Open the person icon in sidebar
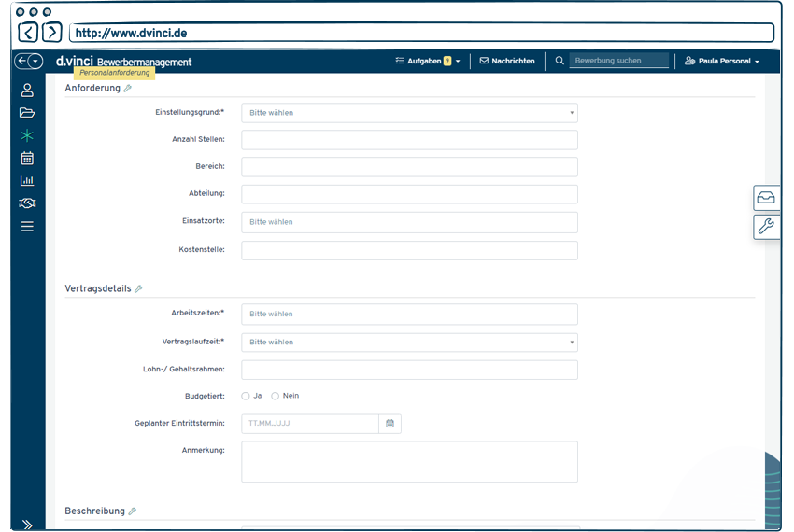The image size is (794, 532). point(27,91)
